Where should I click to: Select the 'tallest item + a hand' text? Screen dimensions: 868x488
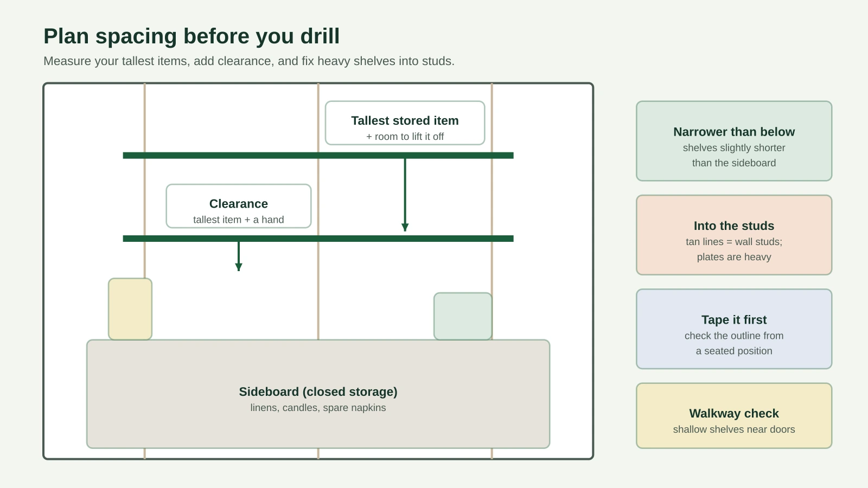click(x=239, y=220)
